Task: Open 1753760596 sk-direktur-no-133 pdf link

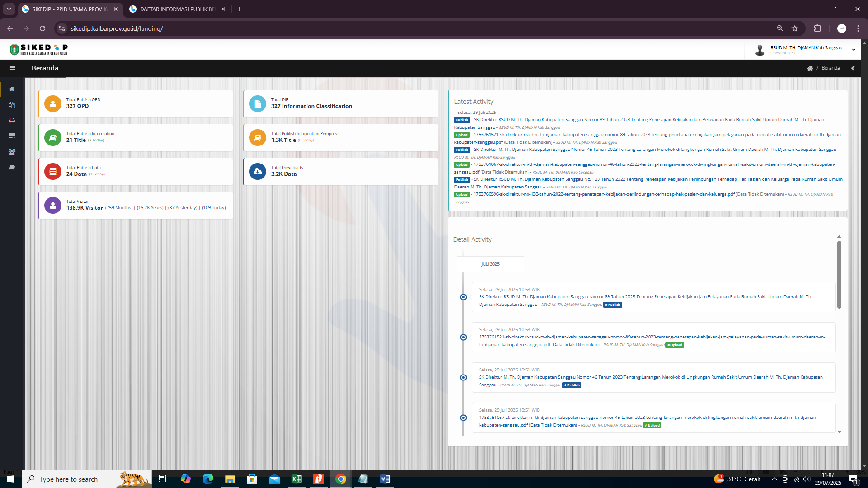Action: 604,194
